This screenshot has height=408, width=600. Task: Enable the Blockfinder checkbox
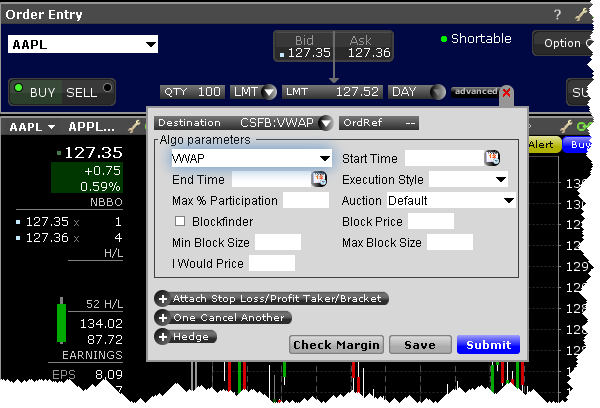pos(181,221)
